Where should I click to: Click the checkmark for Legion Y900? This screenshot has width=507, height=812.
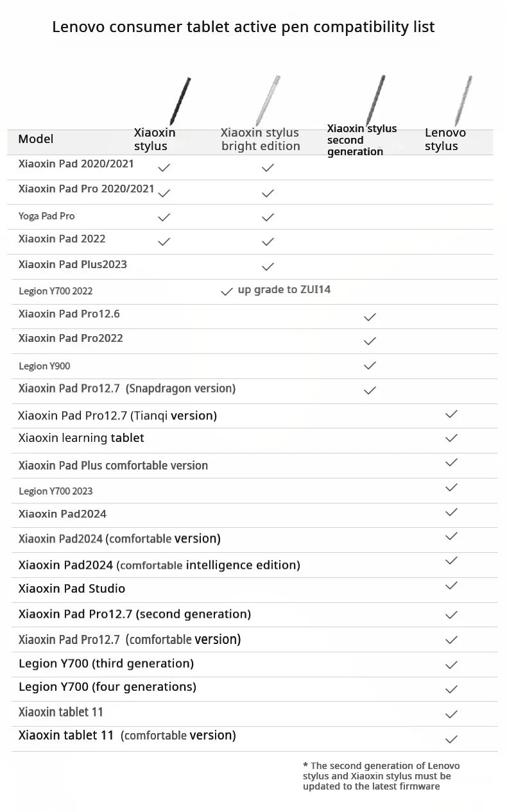(x=370, y=366)
